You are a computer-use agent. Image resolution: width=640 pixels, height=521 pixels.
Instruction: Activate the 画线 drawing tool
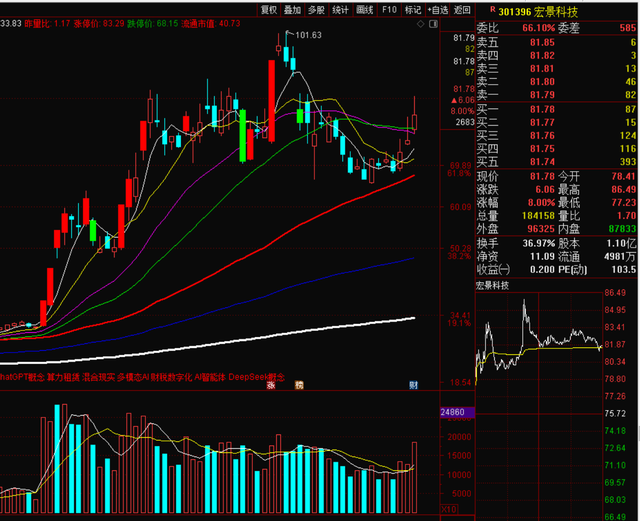tap(364, 10)
